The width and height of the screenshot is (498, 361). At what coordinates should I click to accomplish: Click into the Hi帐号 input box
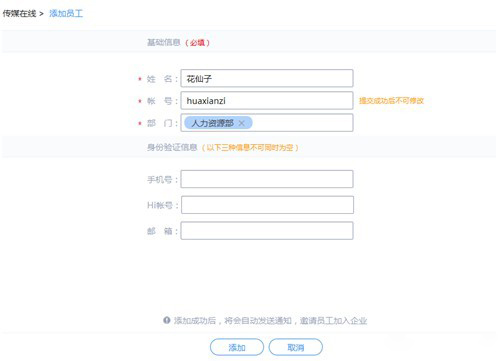pos(267,205)
